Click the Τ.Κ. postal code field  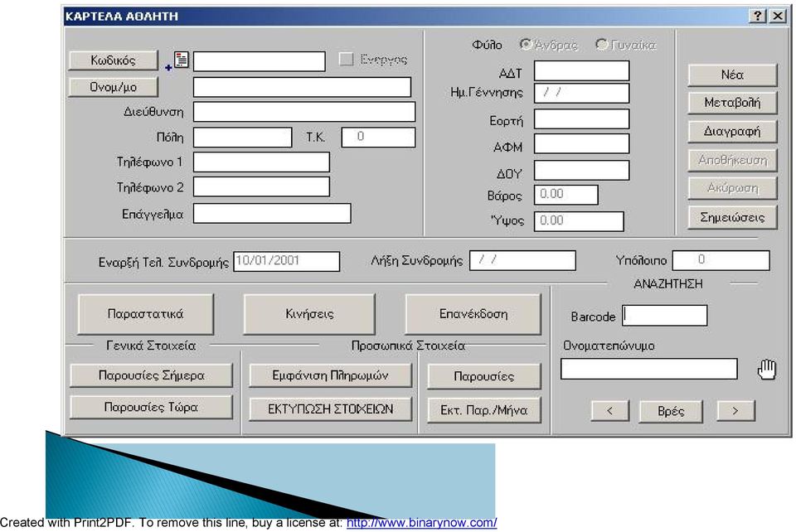point(378,138)
